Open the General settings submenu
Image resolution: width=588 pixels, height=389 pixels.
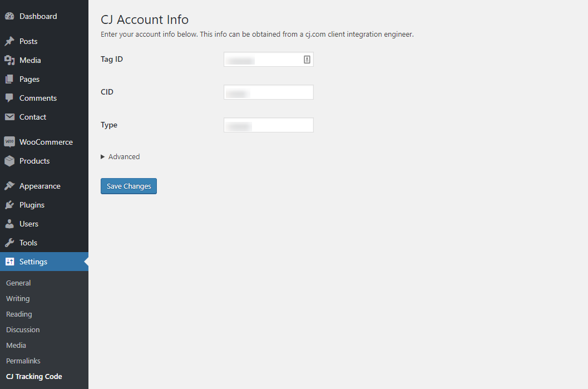18,283
